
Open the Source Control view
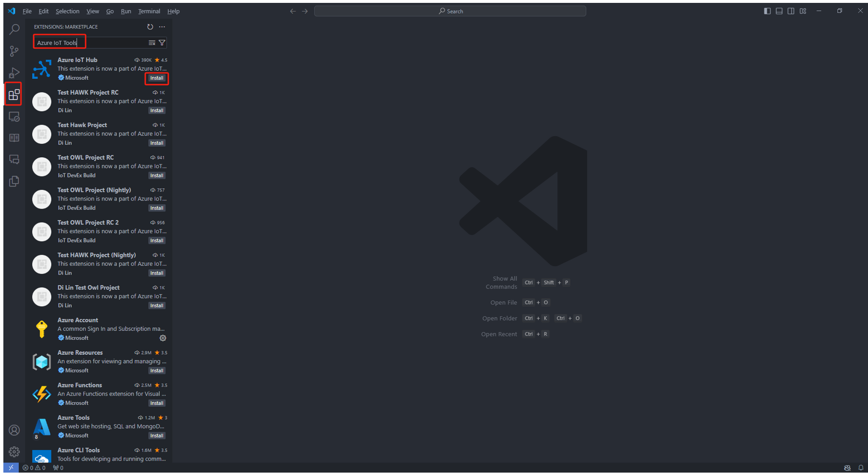click(14, 51)
